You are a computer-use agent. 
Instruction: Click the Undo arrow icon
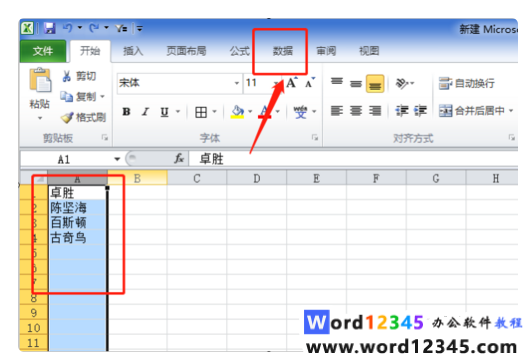(68, 28)
